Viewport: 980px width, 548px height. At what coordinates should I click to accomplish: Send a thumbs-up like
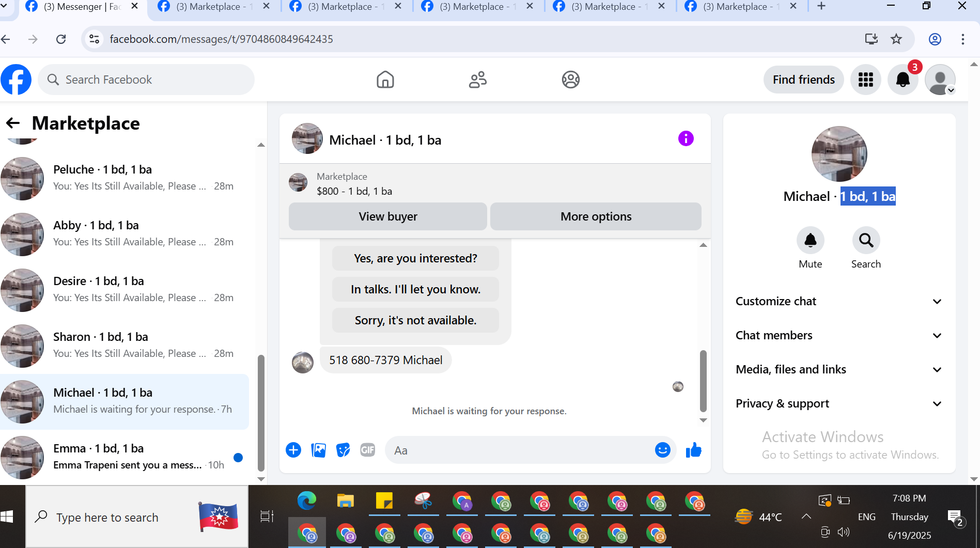coord(694,450)
